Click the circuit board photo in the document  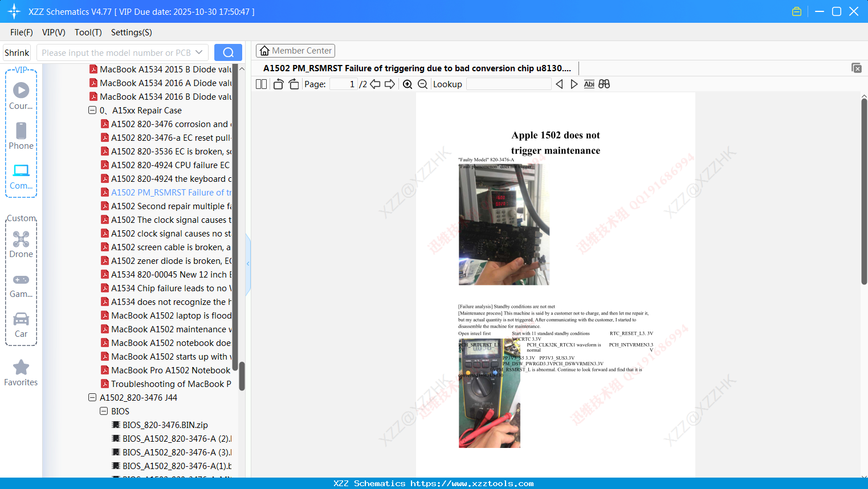coord(504,224)
